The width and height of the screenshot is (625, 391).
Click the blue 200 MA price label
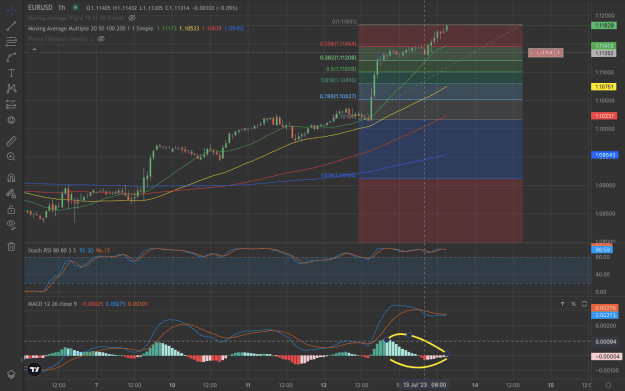pos(604,155)
